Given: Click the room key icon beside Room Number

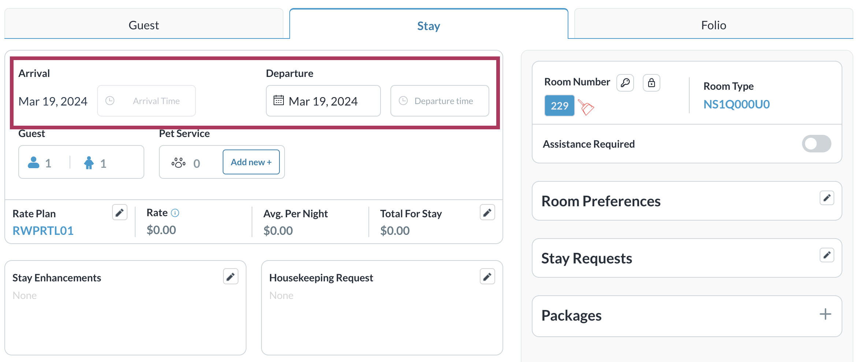Looking at the screenshot, I should point(625,83).
